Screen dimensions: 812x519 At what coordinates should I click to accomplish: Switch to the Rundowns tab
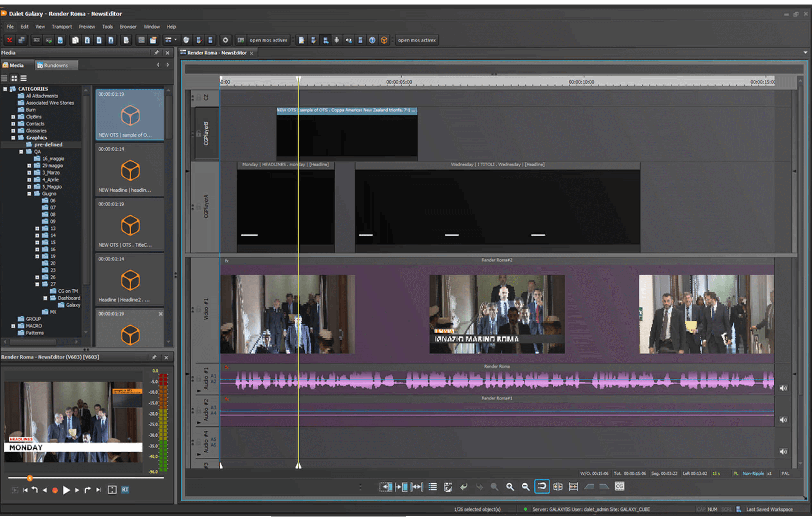(56, 65)
